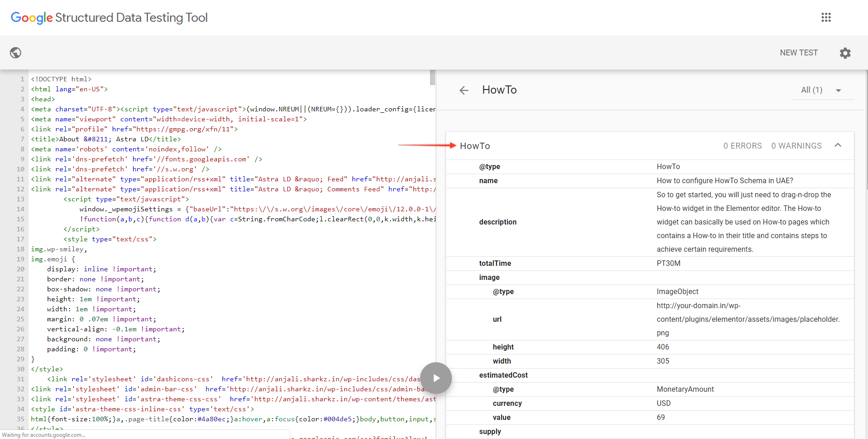Click the 0 ERRORS label
The height and width of the screenshot is (439, 868).
[742, 146]
